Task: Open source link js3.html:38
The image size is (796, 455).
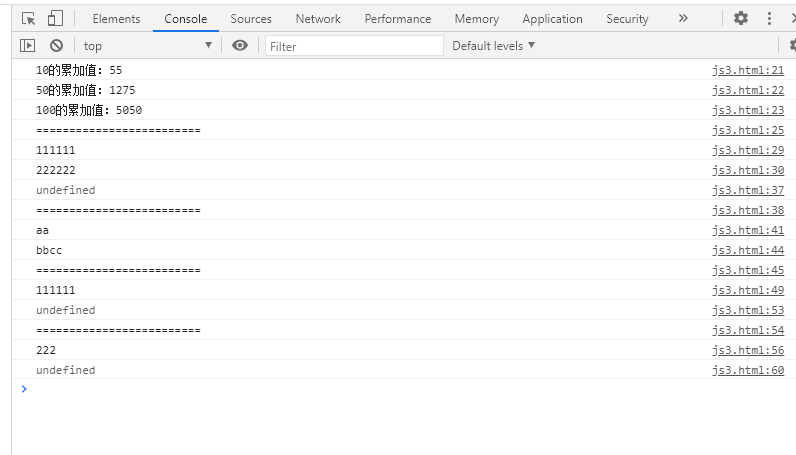Action: pos(748,210)
